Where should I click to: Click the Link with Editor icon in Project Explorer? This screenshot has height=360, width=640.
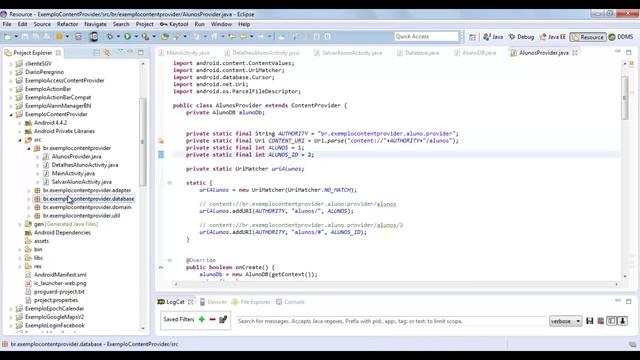pyautogui.click(x=107, y=53)
